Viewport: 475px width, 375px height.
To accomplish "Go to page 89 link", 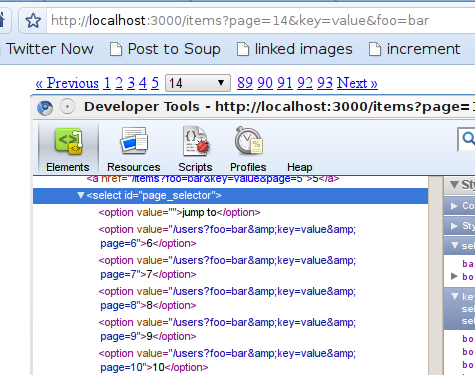I will (245, 83).
